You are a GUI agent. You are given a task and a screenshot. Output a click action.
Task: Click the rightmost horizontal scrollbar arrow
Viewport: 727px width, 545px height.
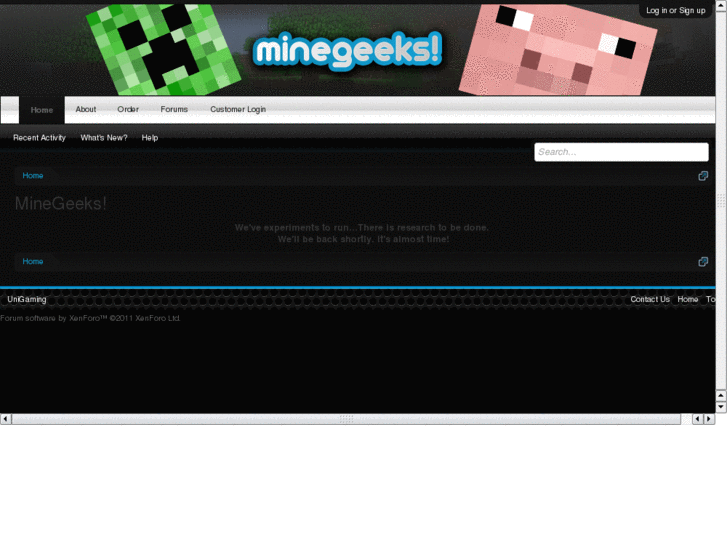click(x=708, y=419)
